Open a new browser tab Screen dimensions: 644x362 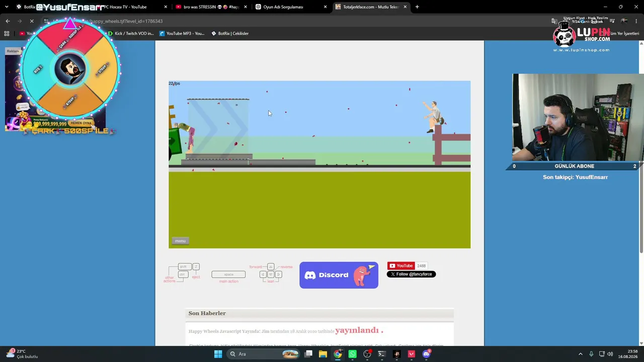(x=417, y=7)
